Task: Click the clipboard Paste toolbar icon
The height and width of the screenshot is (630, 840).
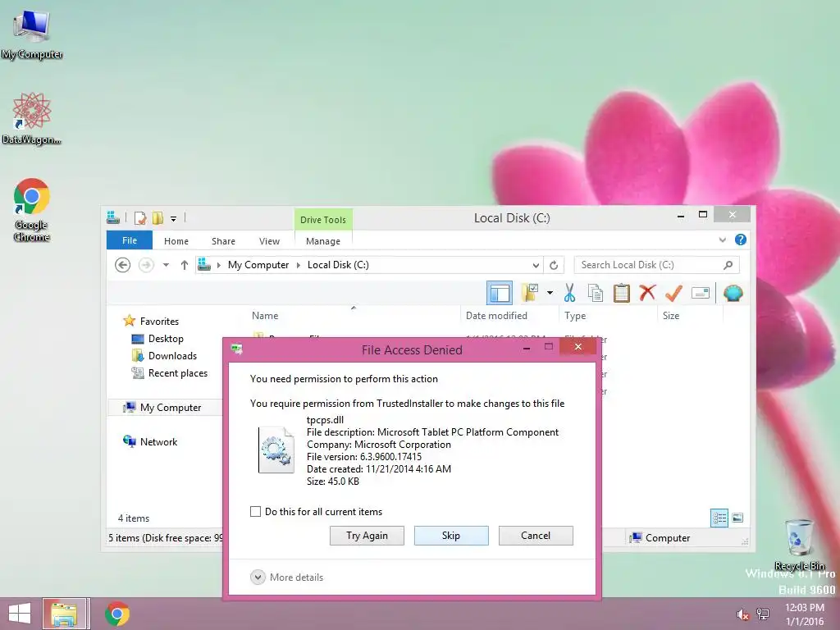Action: pyautogui.click(x=622, y=293)
